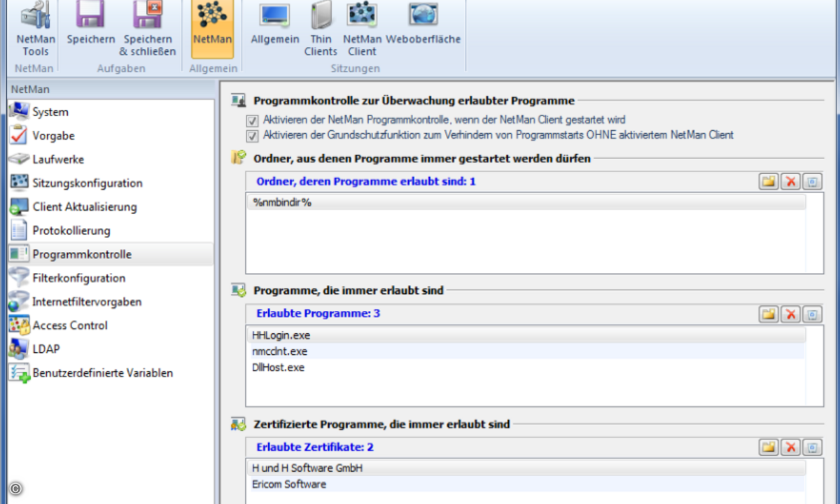Click properties icon in Erlaubte Programme header
The width and height of the screenshot is (840, 504).
click(x=812, y=314)
